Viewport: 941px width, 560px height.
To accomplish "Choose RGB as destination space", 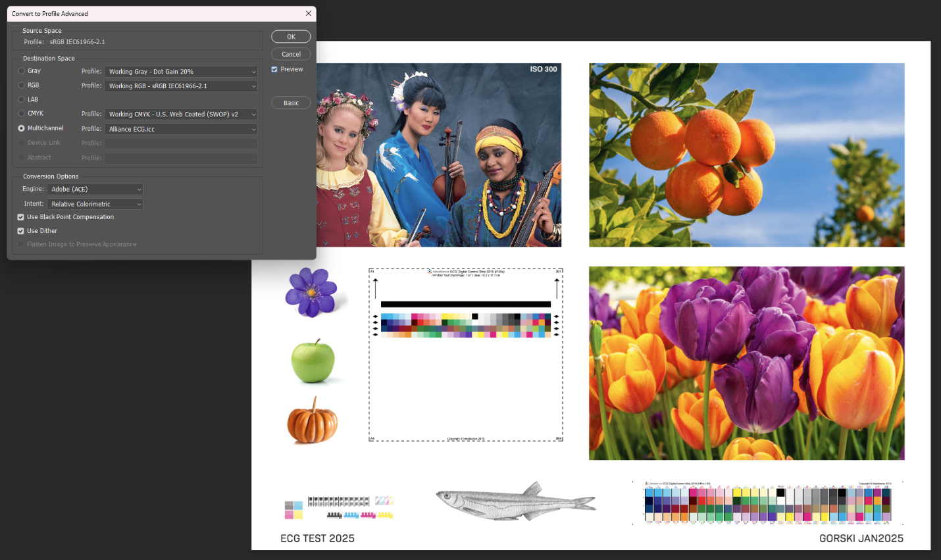I will pyautogui.click(x=21, y=86).
